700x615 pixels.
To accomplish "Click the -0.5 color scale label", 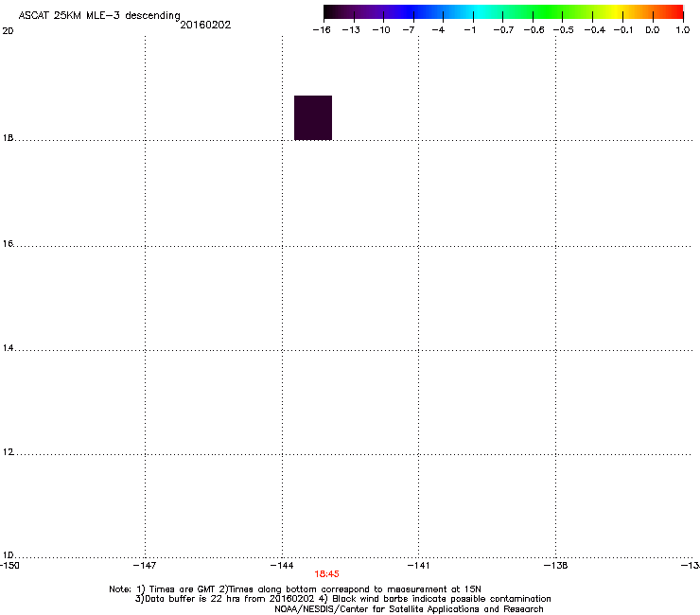I will [x=564, y=30].
